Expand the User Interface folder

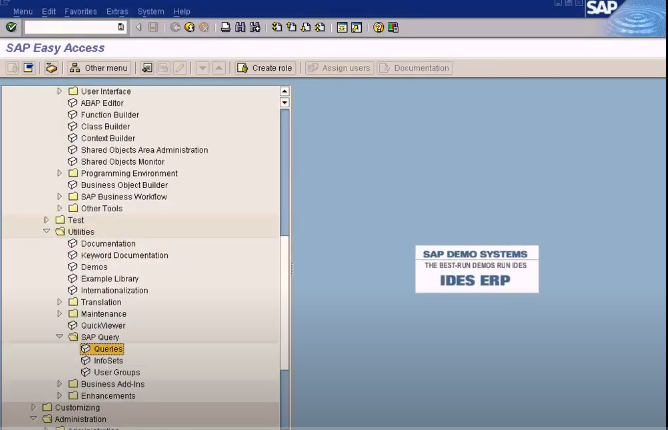60,91
